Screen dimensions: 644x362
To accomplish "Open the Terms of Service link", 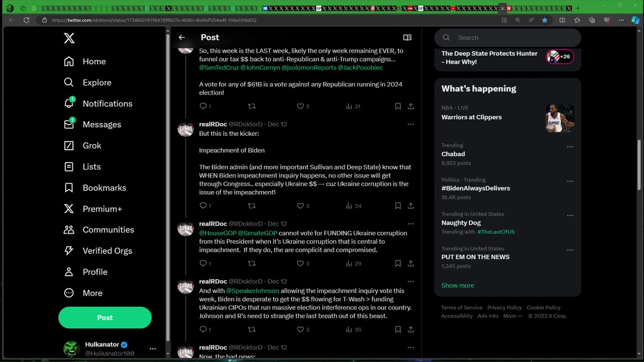I will click(461, 308).
